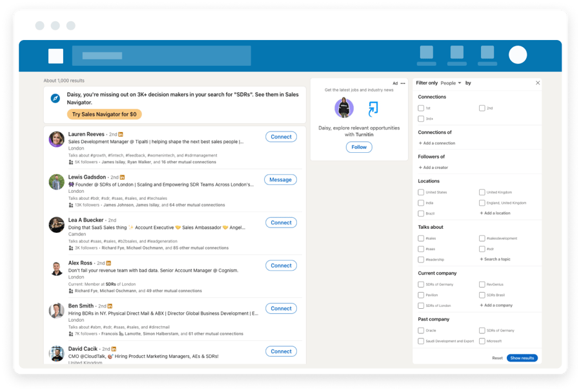Click the LinkedIn logo in the top bar
The height and width of the screenshot is (392, 581).
point(56,55)
